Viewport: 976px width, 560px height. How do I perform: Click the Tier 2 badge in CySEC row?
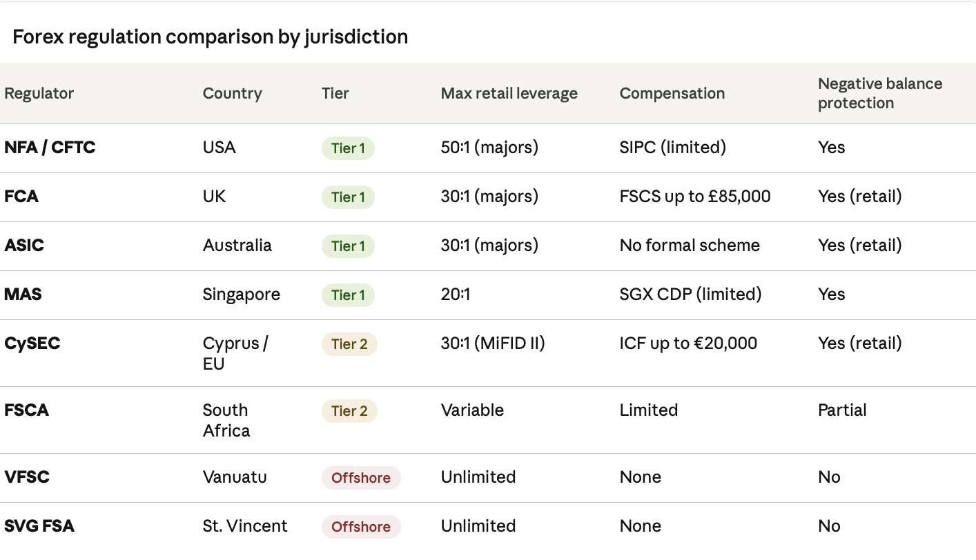(x=349, y=344)
